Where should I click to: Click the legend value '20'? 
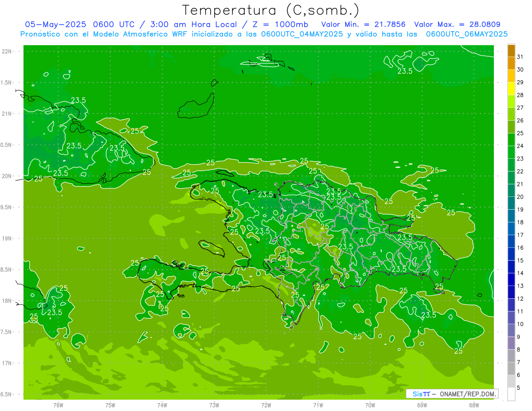(520, 197)
